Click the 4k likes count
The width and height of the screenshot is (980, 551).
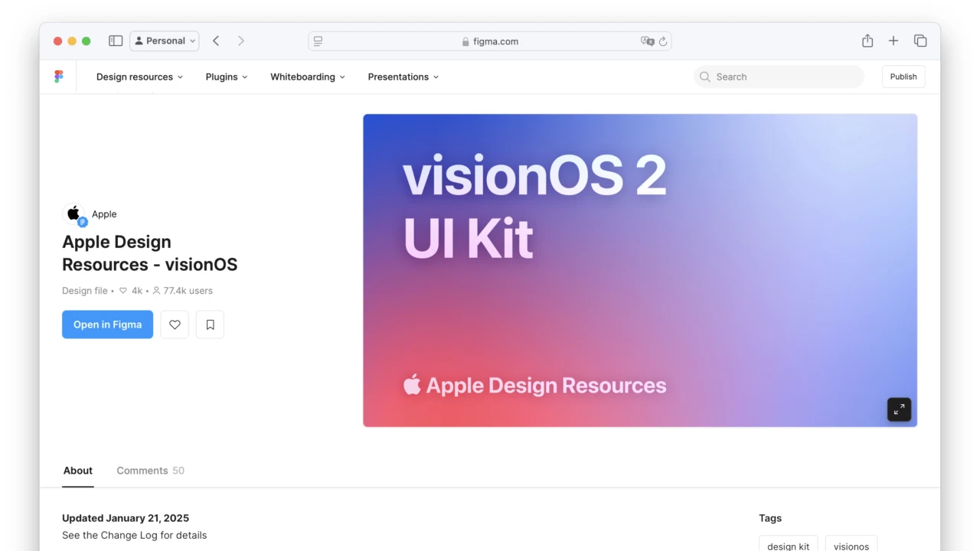(x=131, y=291)
